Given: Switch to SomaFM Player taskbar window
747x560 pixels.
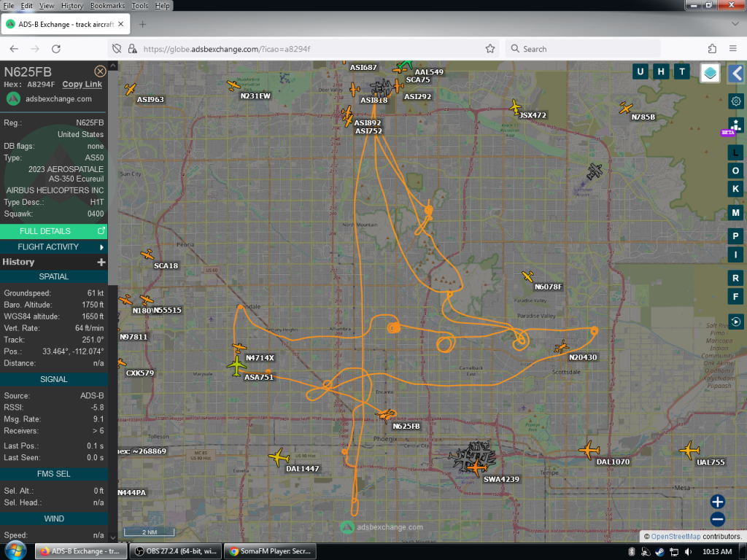Looking at the screenshot, I should tap(269, 551).
